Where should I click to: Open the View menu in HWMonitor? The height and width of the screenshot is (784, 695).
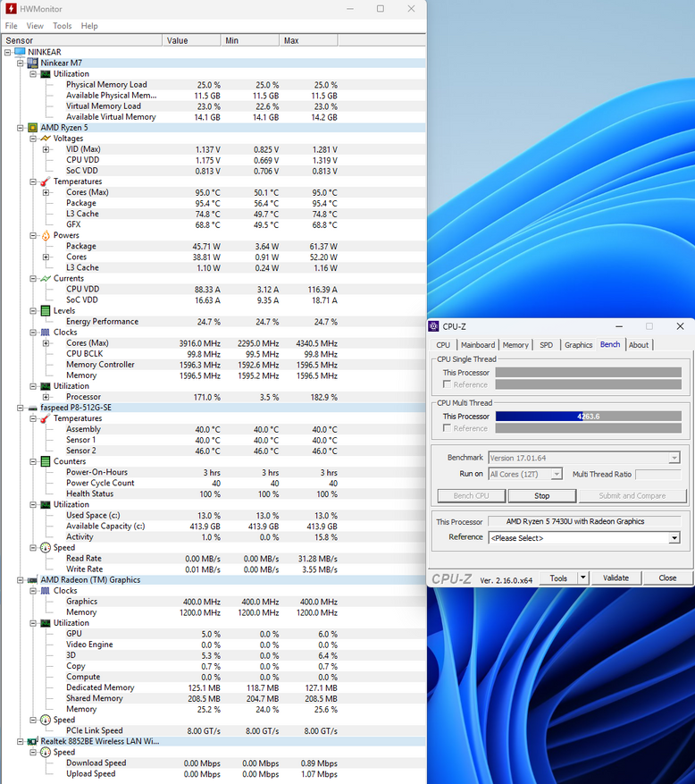click(35, 26)
